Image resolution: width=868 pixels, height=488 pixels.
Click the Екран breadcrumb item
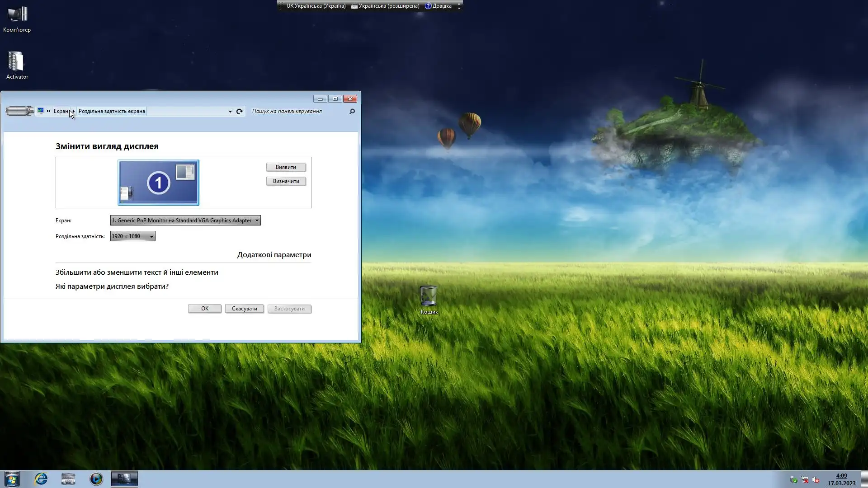coord(61,111)
